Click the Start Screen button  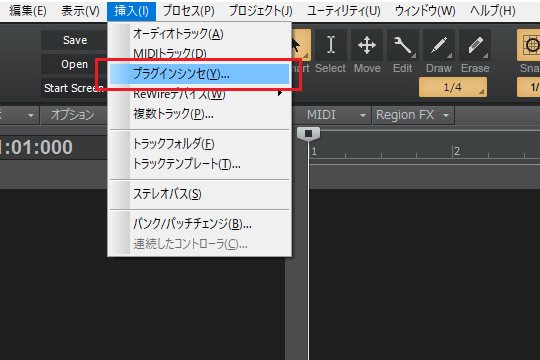pyautogui.click(x=74, y=88)
